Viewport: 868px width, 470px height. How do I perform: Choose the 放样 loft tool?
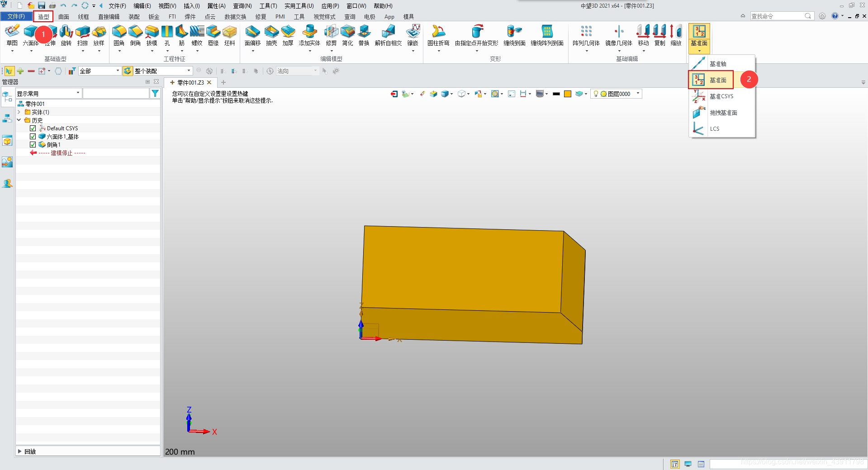click(99, 36)
